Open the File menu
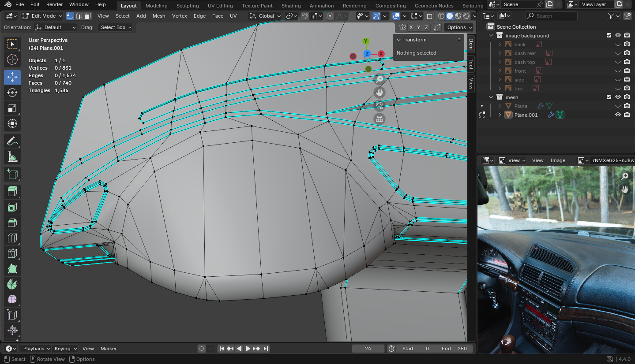Screen dimensions: 635x364 (x=19, y=4)
